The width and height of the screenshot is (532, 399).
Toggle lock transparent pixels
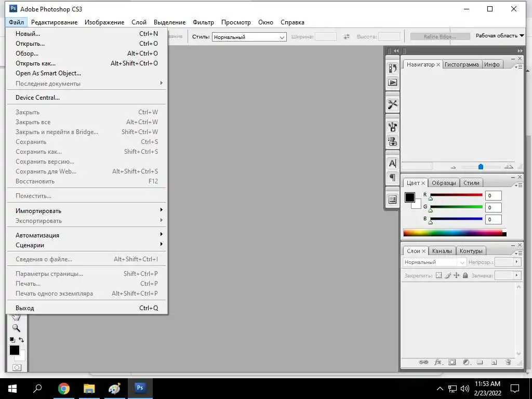[438, 275]
